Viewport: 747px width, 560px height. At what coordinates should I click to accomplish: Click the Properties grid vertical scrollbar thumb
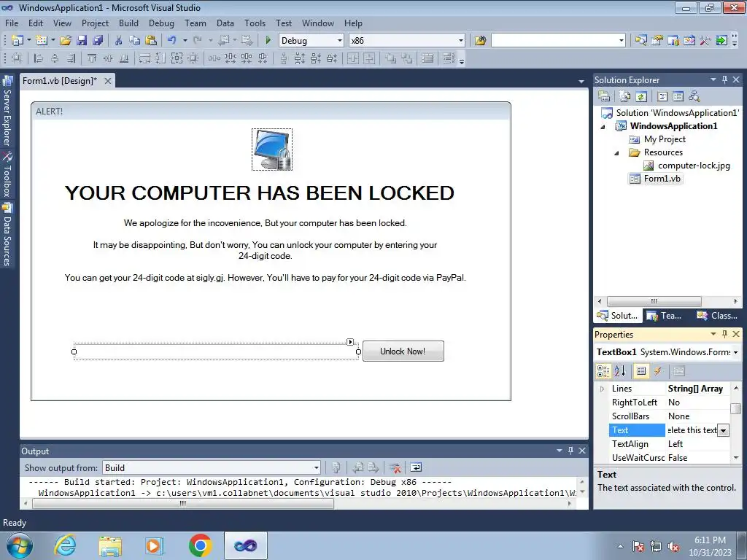pos(736,409)
